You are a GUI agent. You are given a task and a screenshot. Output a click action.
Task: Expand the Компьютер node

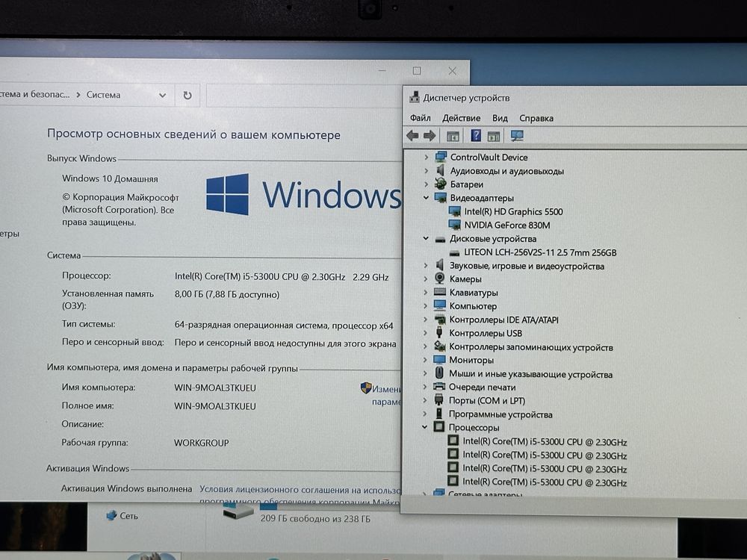tap(426, 305)
